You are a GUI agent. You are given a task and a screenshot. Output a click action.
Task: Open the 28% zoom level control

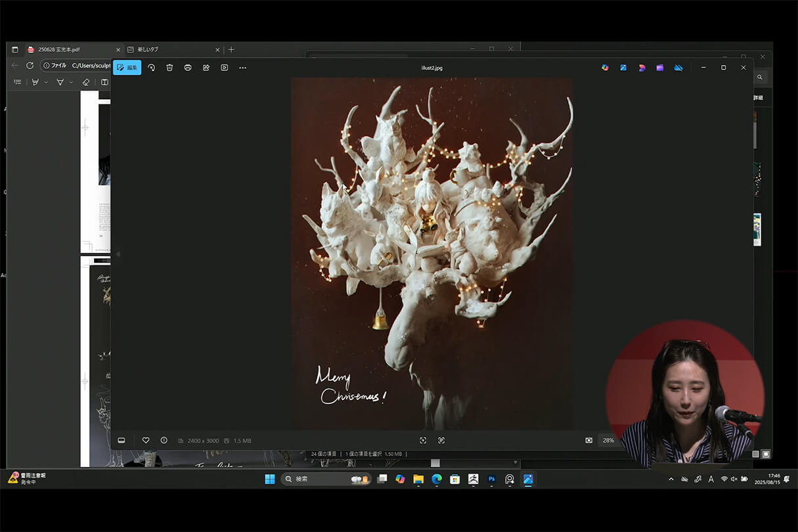click(x=608, y=440)
